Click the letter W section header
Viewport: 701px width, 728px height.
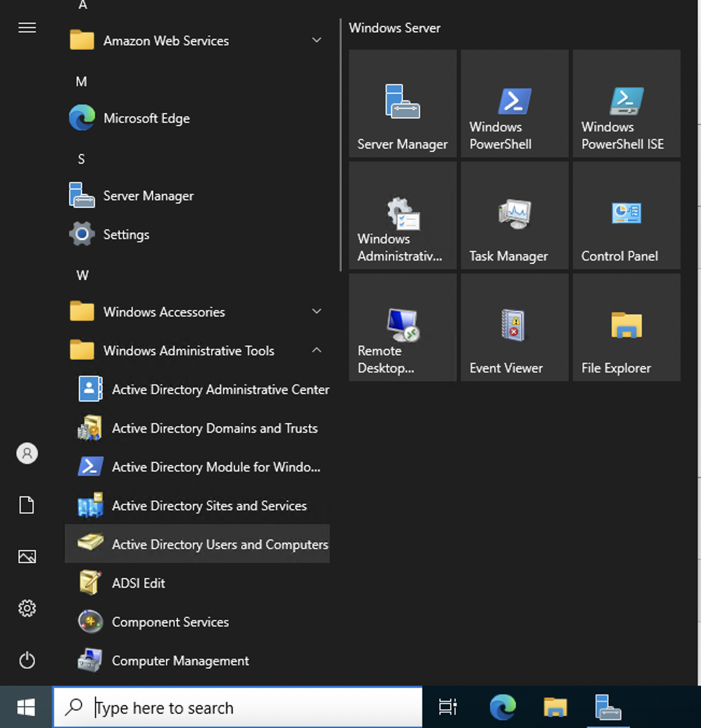82,276
